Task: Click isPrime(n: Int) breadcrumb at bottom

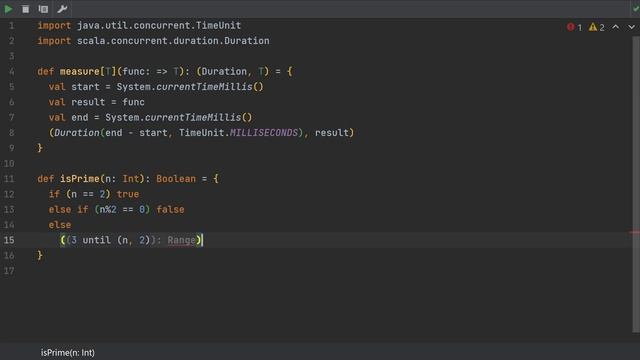Action: 68,353
